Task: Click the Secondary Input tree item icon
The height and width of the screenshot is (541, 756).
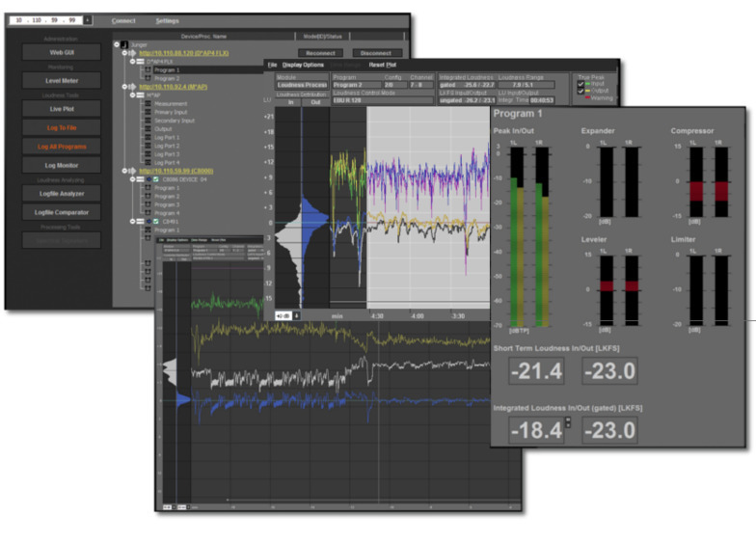Action: tap(148, 121)
